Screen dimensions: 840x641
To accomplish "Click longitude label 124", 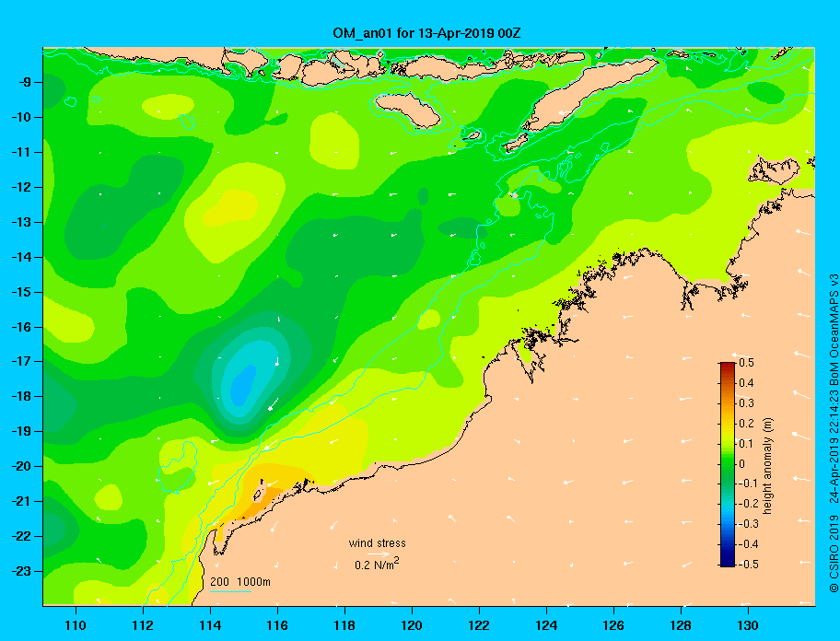I will click(546, 625).
